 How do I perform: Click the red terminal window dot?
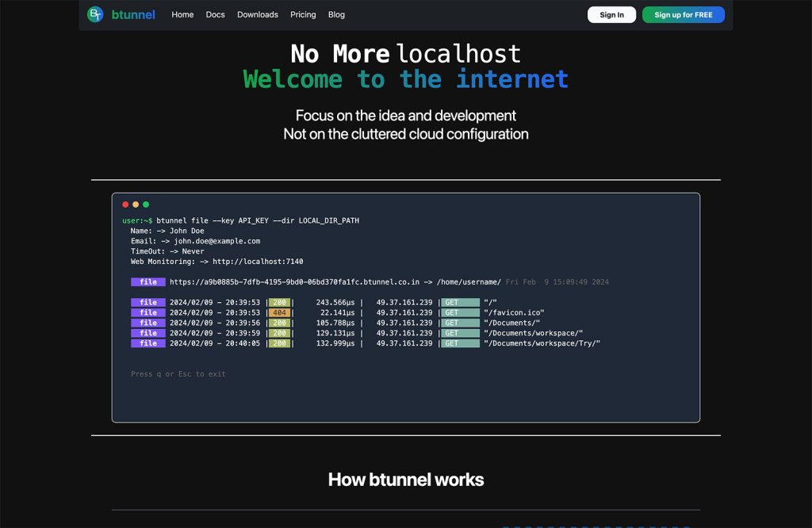tap(125, 205)
